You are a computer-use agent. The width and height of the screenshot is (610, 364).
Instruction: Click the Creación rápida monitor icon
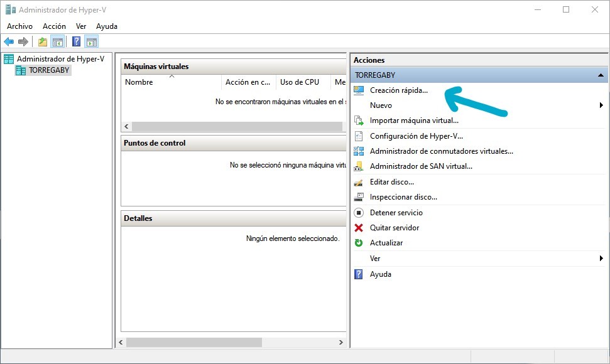tap(359, 90)
